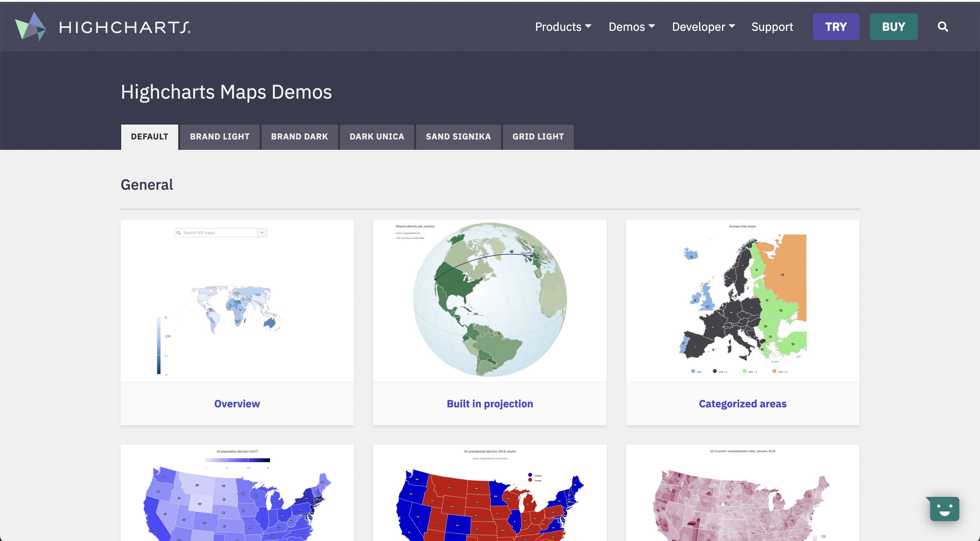980x541 pixels.
Task: Toggle Clinton legend marker in election map
Action: (x=530, y=475)
